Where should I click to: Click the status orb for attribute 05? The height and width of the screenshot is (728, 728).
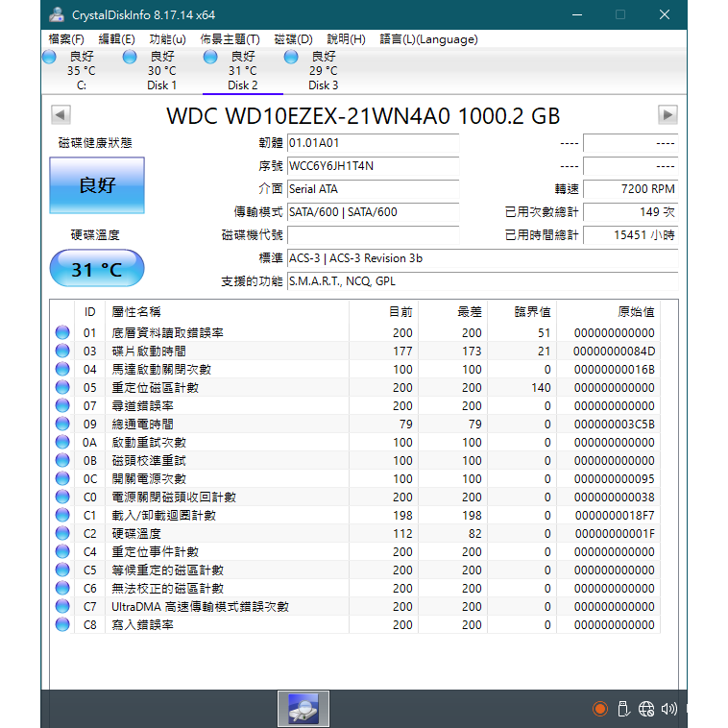point(62,387)
